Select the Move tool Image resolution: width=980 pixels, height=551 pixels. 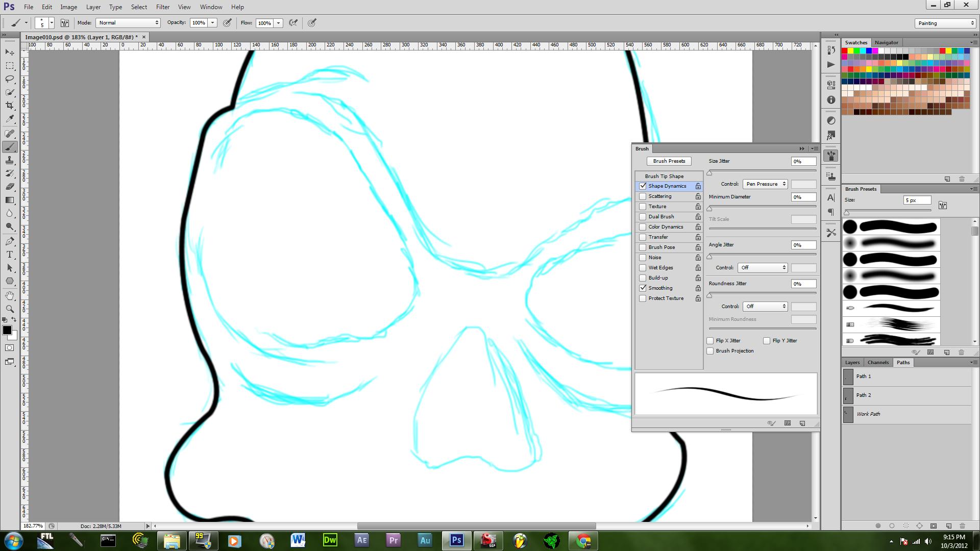(10, 53)
